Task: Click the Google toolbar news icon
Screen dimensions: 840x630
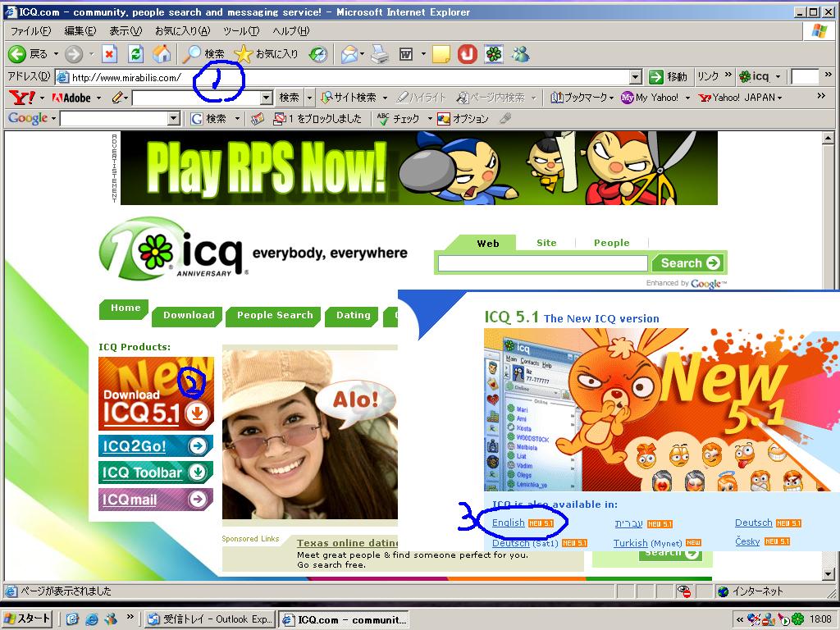Action: [258, 118]
